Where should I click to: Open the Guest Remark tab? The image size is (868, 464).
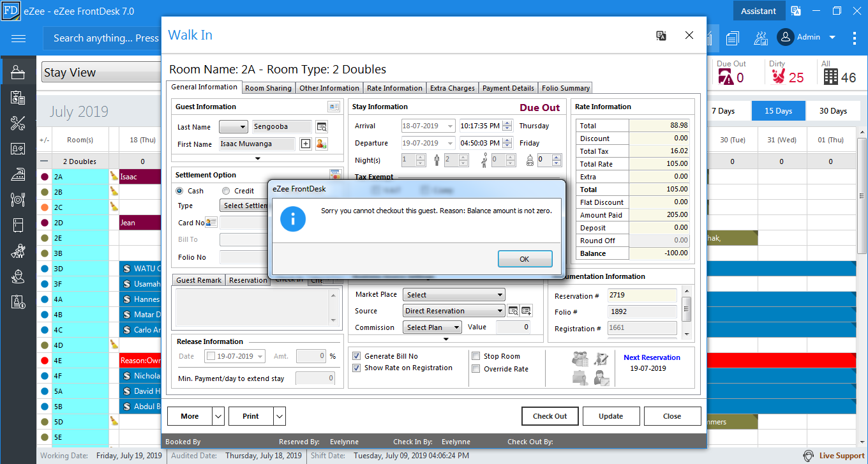[x=199, y=280]
